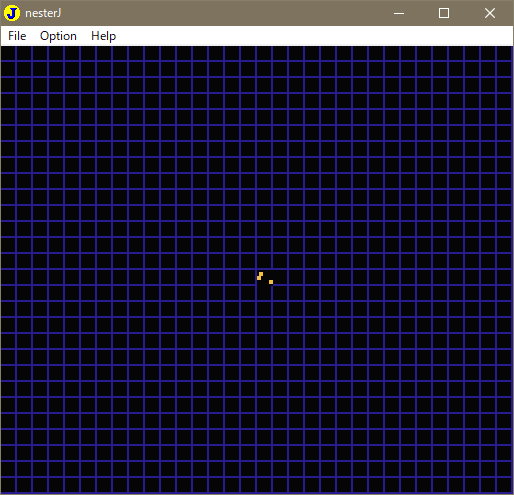Screen dimensions: 514x495
Task: Click the nesterJ title text
Action: [43, 13]
